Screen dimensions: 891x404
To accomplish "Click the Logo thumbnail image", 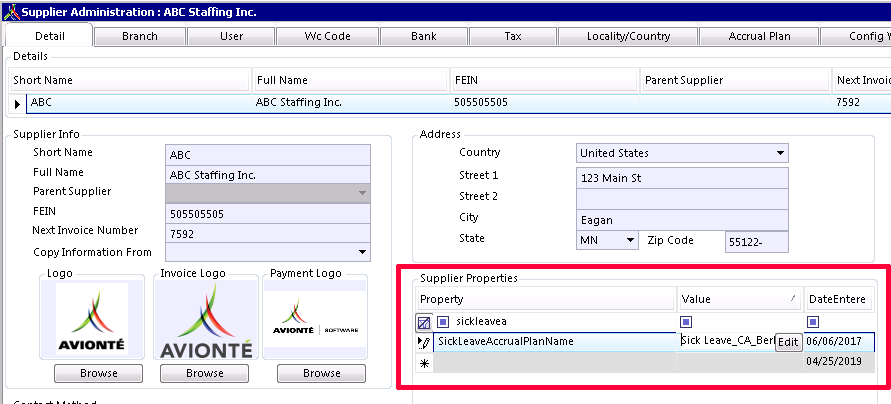I will [x=91, y=318].
